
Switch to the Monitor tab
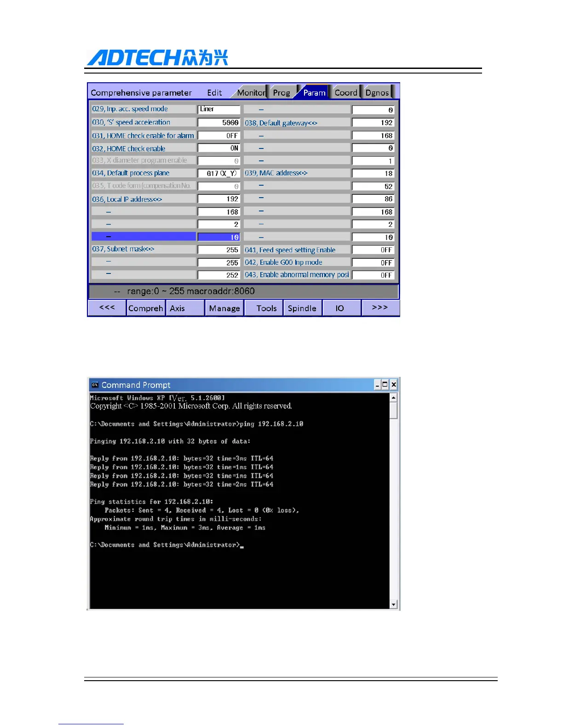pyautogui.click(x=251, y=92)
